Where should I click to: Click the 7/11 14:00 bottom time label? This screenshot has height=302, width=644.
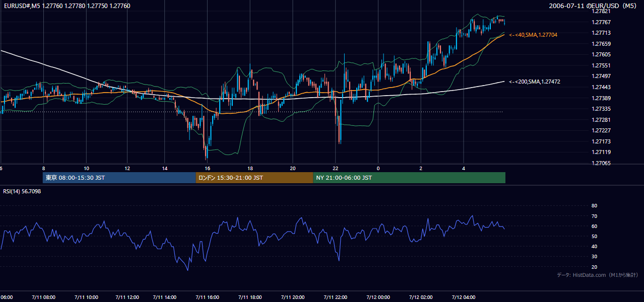point(165,297)
